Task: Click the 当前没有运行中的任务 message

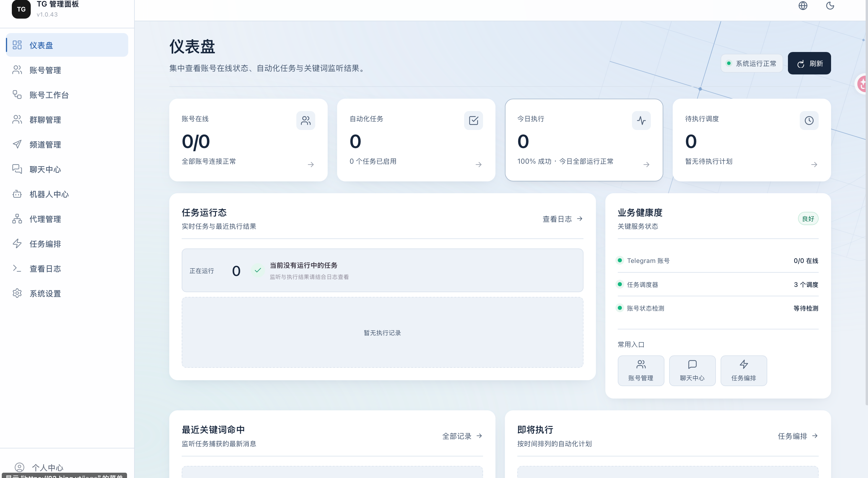Action: pyautogui.click(x=304, y=265)
